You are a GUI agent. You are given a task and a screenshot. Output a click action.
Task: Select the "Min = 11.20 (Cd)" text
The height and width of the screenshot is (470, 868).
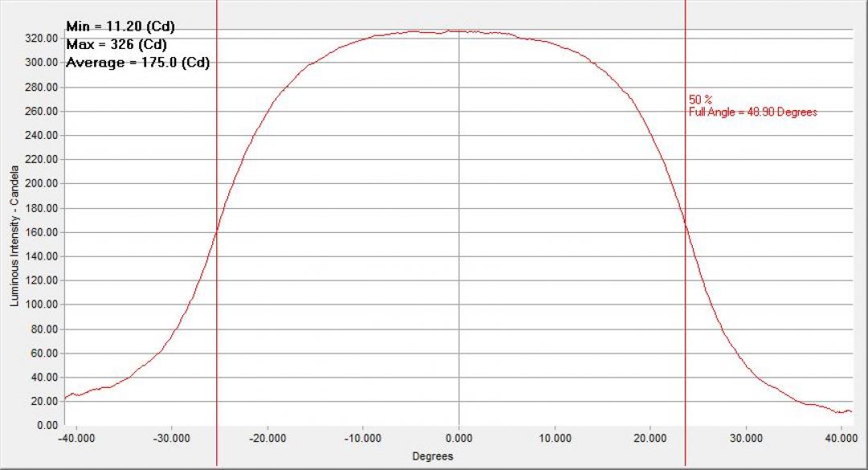(120, 27)
